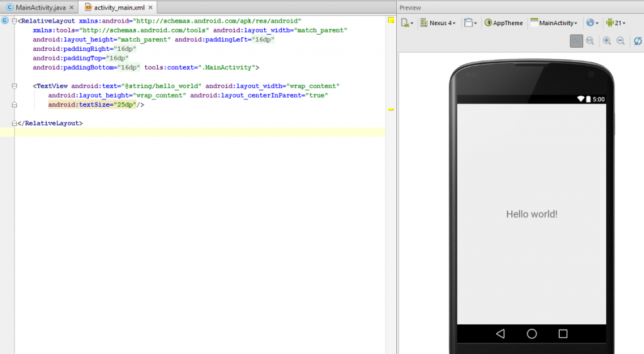Image resolution: width=644 pixels, height=354 pixels.
Task: Zoom out the layout preview
Action: pyautogui.click(x=621, y=41)
